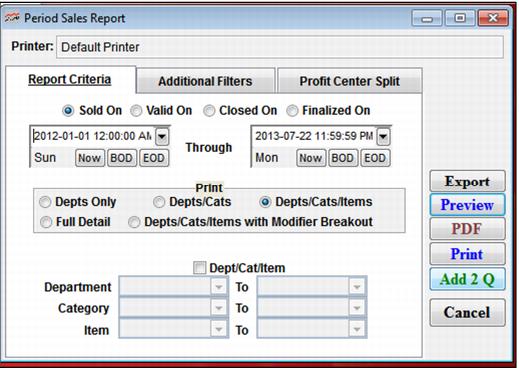The height and width of the screenshot is (368, 519).
Task: Open the start date dropdown arrow
Action: click(x=162, y=136)
